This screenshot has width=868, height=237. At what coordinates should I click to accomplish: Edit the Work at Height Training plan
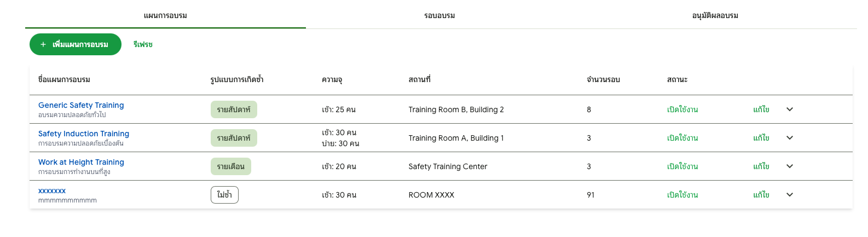click(761, 166)
